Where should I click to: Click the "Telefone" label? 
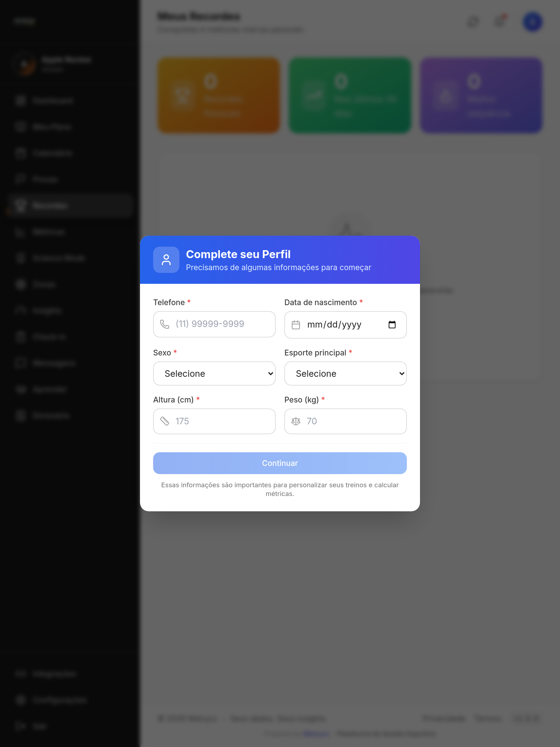click(169, 302)
